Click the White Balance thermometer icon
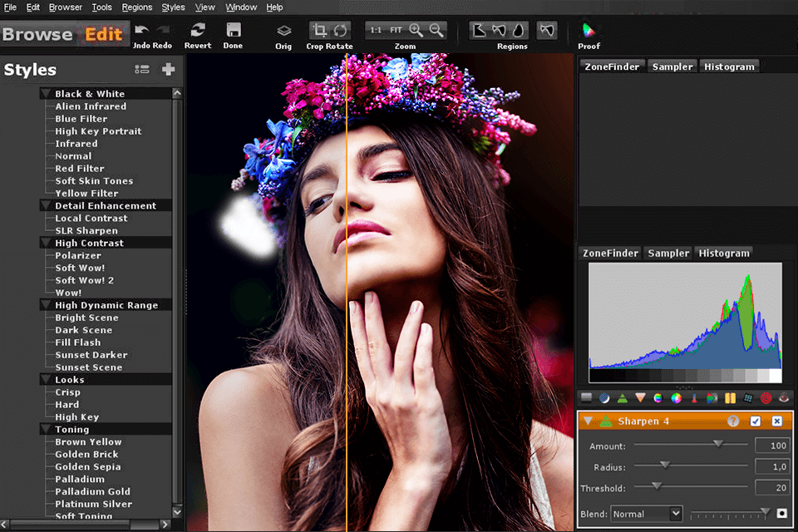This screenshot has height=532, width=798. pyautogui.click(x=693, y=398)
